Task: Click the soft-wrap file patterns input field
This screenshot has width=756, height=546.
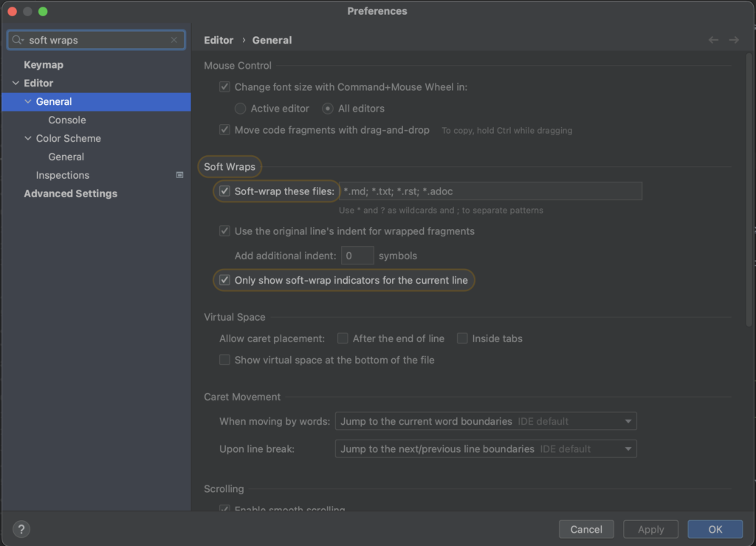Action: pyautogui.click(x=491, y=191)
